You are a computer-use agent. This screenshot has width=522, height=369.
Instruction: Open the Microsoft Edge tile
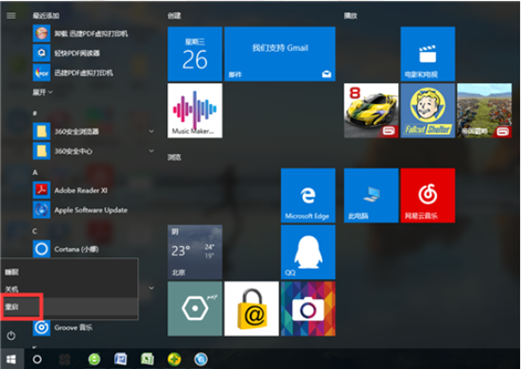pos(308,195)
